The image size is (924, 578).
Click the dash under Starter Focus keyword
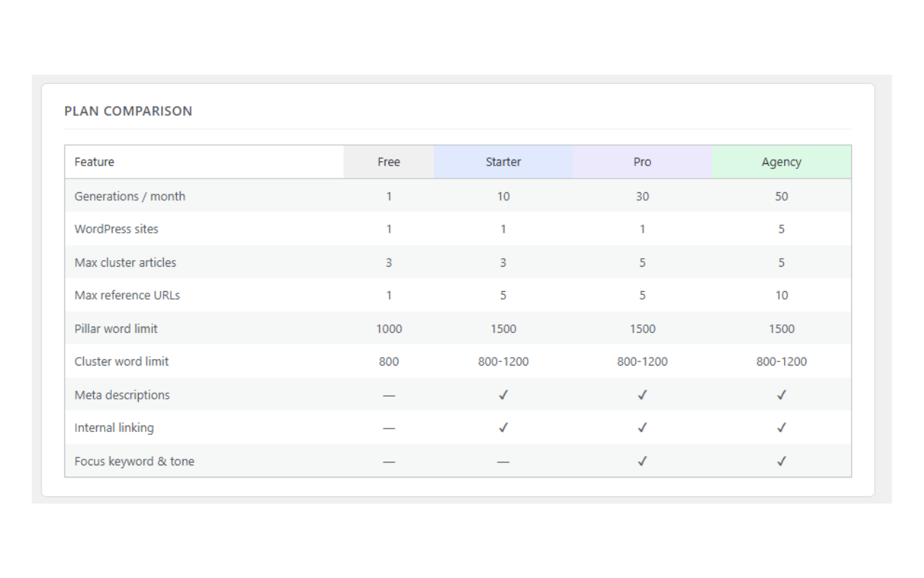pyautogui.click(x=503, y=461)
